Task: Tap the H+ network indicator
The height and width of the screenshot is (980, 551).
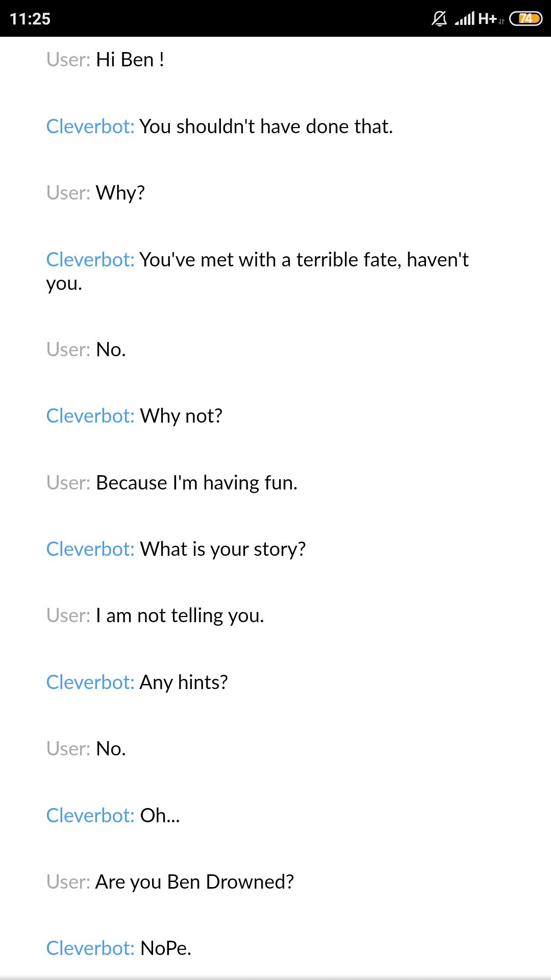Action: 488,19
